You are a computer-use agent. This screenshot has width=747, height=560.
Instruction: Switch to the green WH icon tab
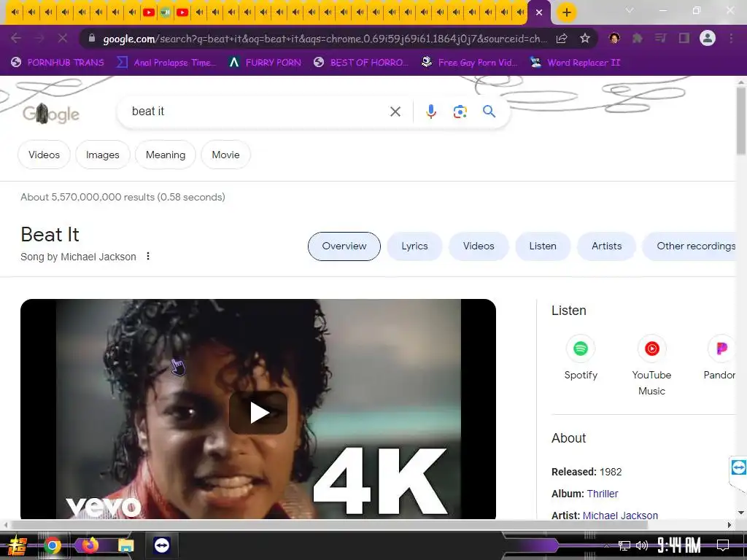166,12
